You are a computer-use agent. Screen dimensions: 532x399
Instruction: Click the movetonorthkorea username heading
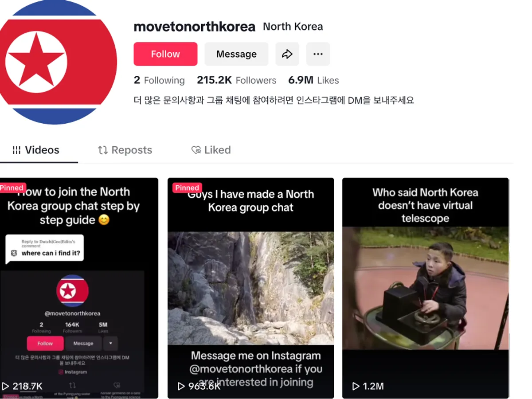[195, 27]
